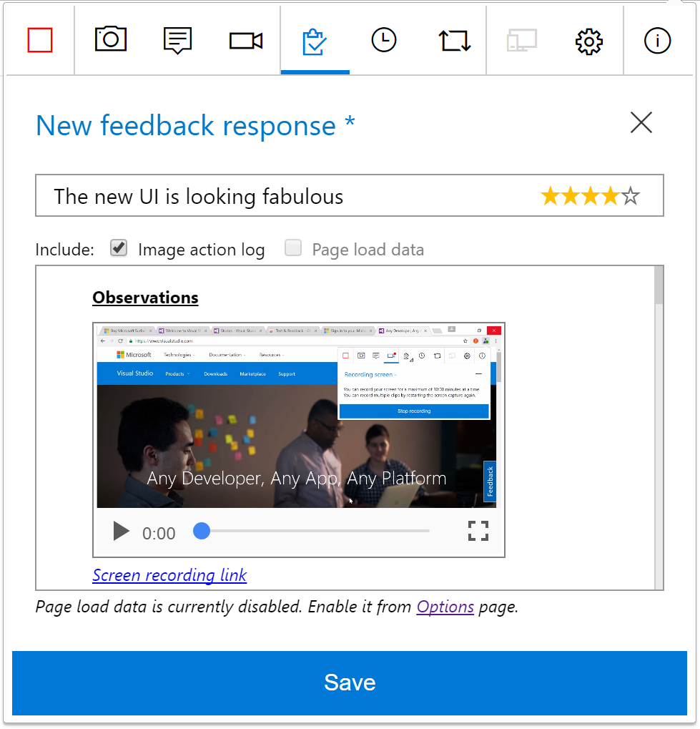Open the Options page link

(445, 607)
